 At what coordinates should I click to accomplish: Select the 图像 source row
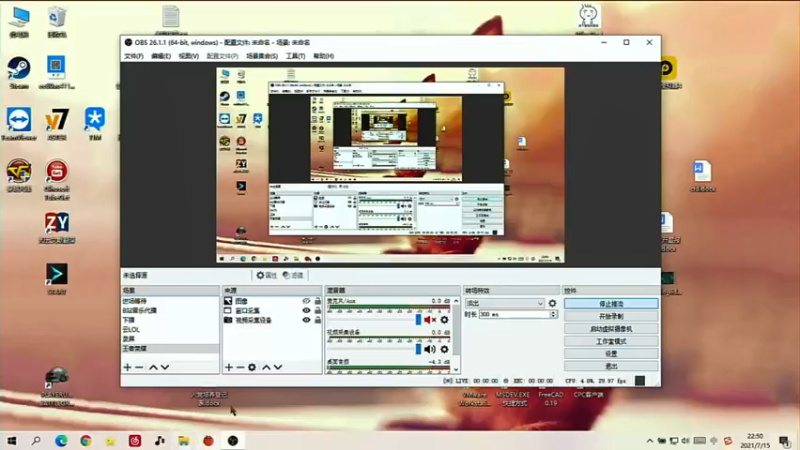pos(272,301)
